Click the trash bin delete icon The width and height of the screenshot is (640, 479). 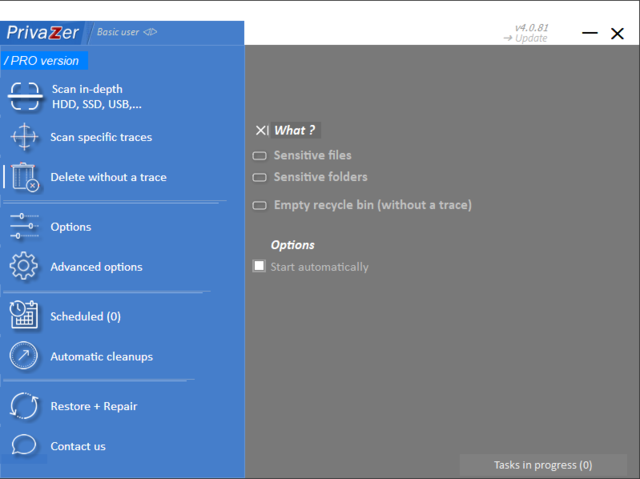coord(25,177)
